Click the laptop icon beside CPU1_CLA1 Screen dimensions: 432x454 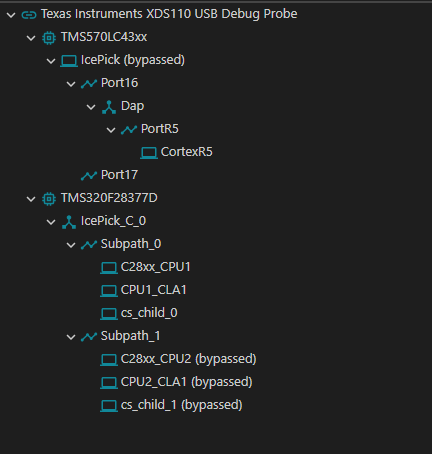(x=109, y=291)
